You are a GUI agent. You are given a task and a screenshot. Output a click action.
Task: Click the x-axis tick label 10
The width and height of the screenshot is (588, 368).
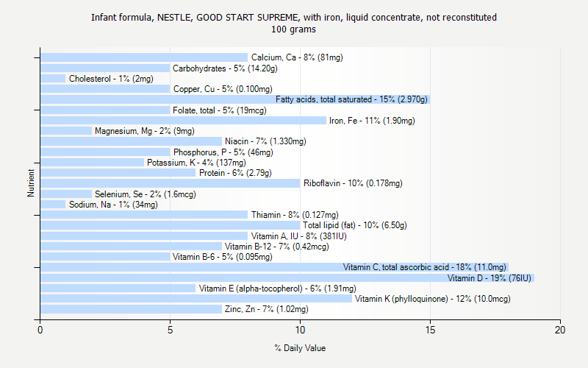point(300,330)
